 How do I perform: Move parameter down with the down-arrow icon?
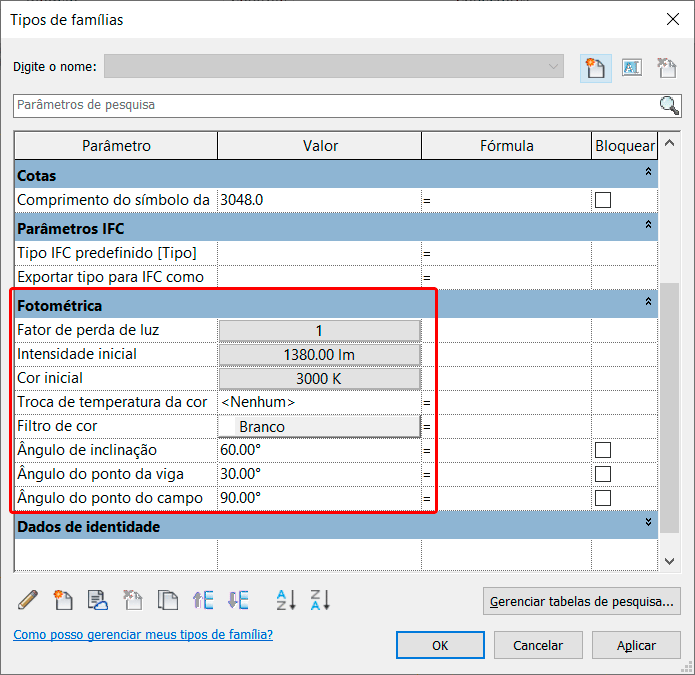238,600
